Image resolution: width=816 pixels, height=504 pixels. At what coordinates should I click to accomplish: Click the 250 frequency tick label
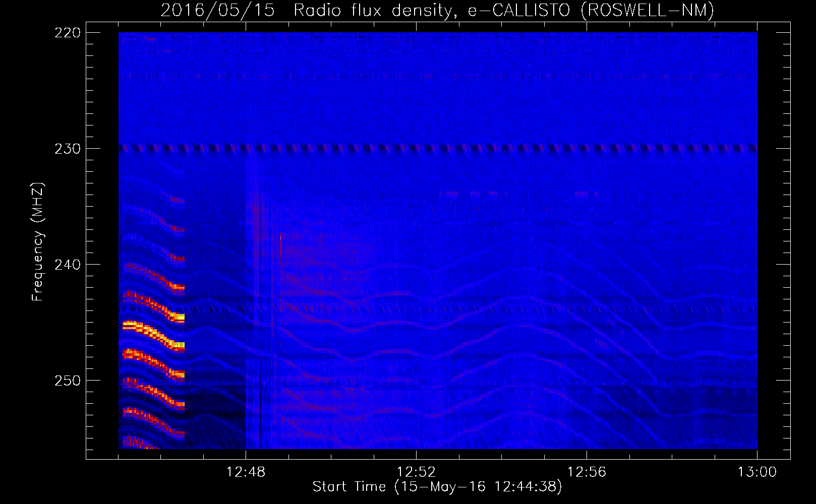[68, 381]
